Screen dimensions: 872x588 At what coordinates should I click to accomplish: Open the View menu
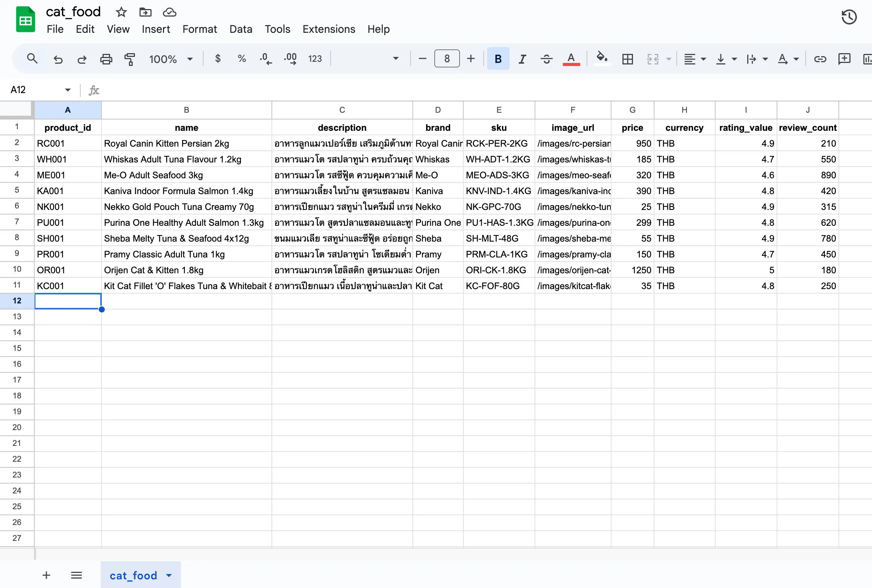(x=118, y=29)
